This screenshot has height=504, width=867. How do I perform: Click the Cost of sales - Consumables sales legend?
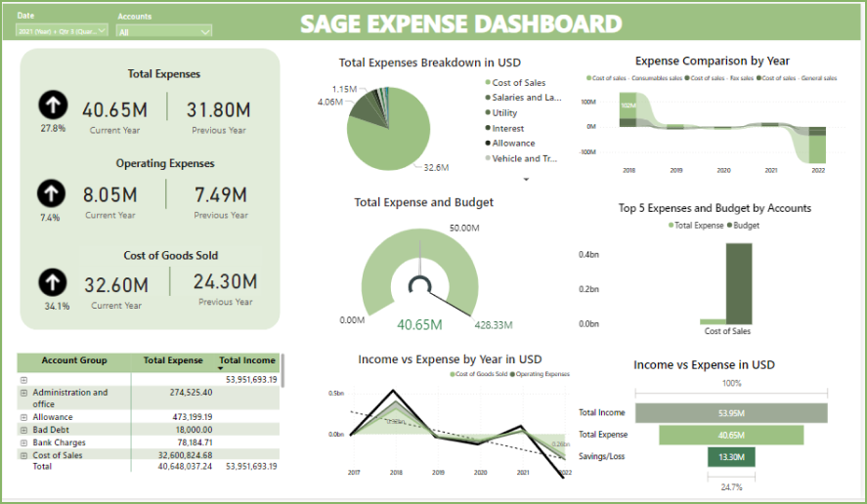point(634,78)
